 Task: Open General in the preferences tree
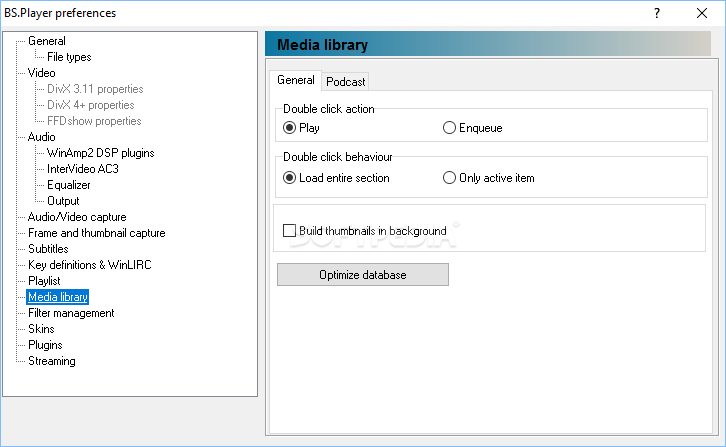click(x=47, y=41)
